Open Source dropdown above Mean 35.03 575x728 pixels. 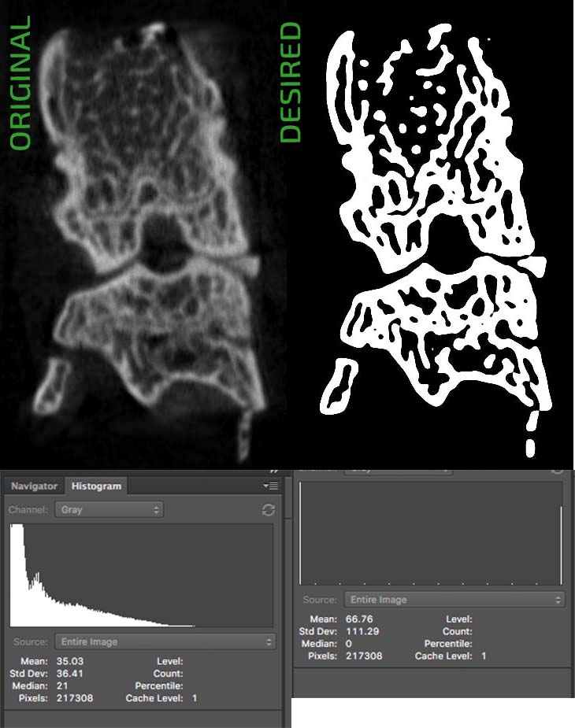point(165,641)
